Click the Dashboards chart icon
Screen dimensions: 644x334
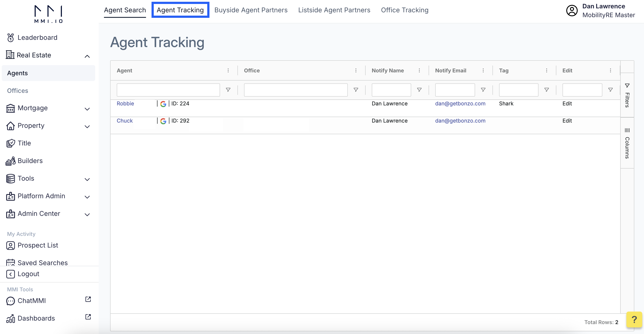[11, 319]
